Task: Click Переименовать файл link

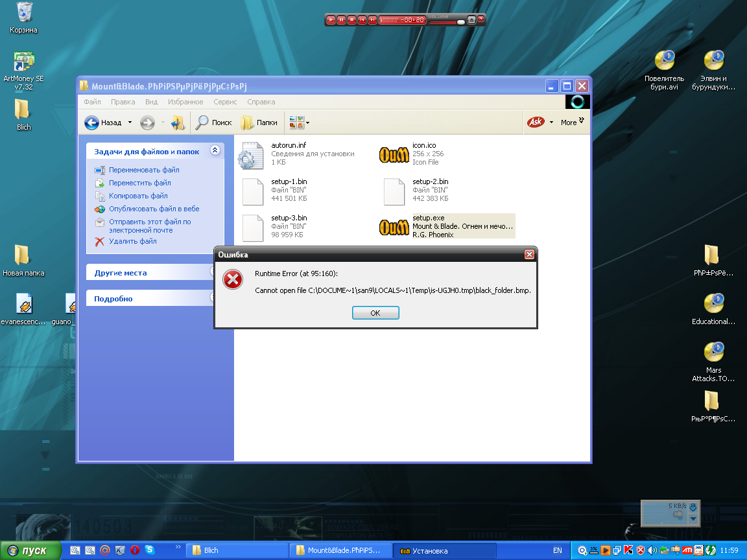Action: [x=144, y=170]
